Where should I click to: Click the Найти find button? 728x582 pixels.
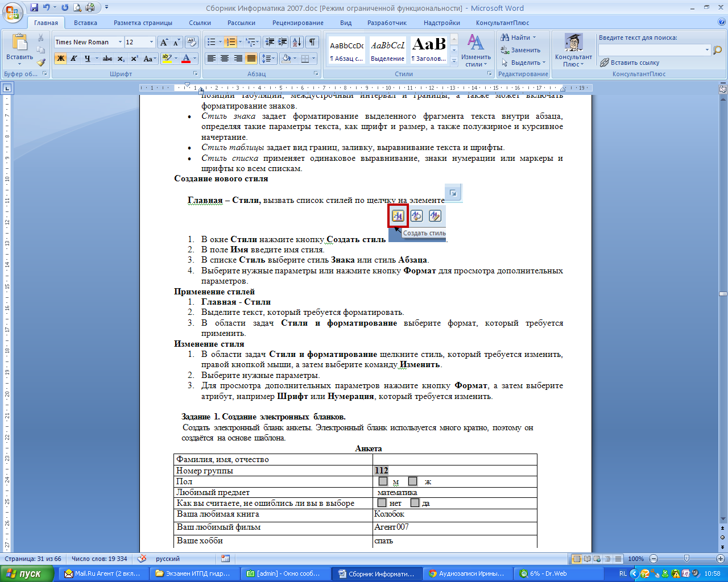coord(518,38)
